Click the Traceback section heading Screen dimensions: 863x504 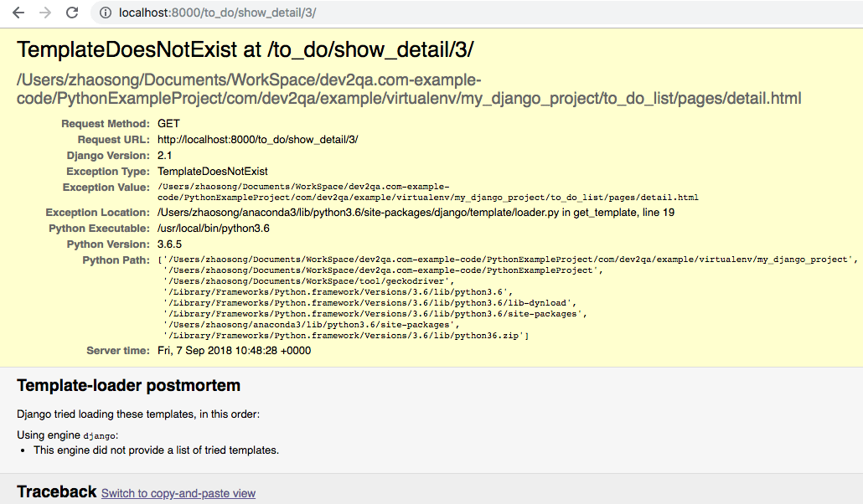click(57, 491)
